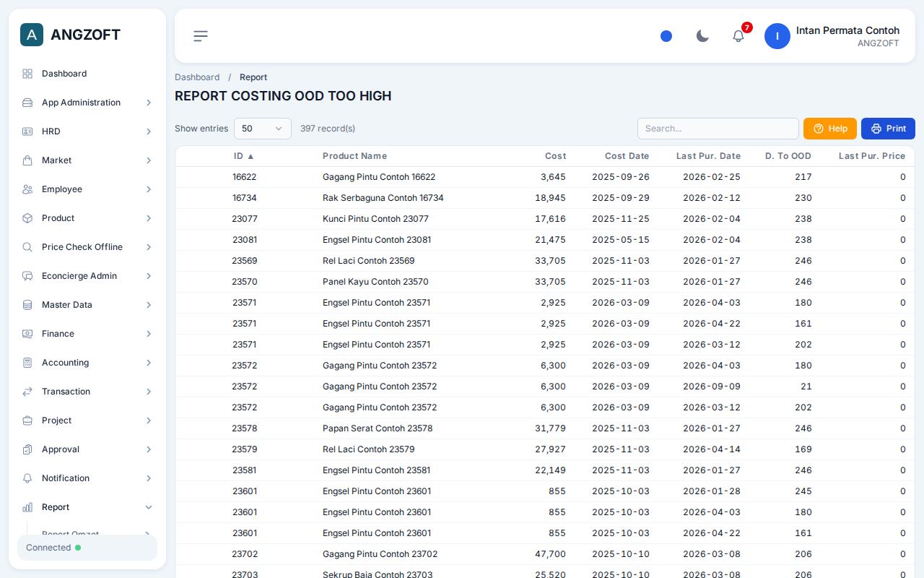924x578 pixels.
Task: Go to Dashboard breadcrumb link
Action: tap(197, 77)
